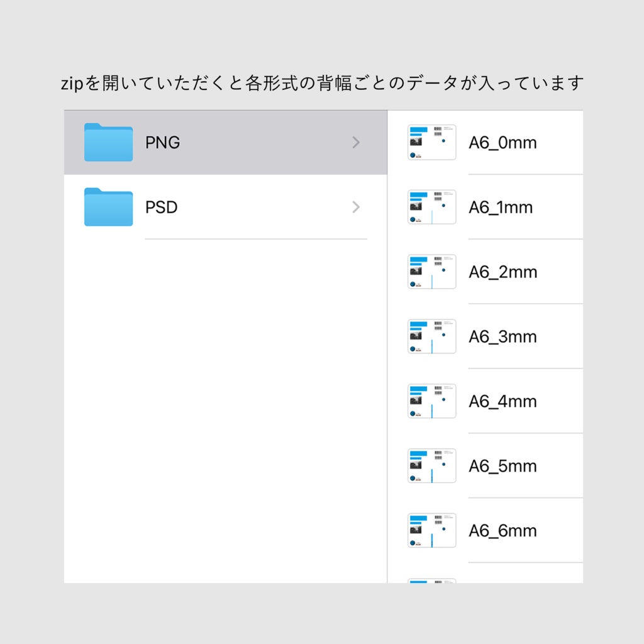Select the highlighted PNG folder row
The height and width of the screenshot is (644, 644).
225,142
